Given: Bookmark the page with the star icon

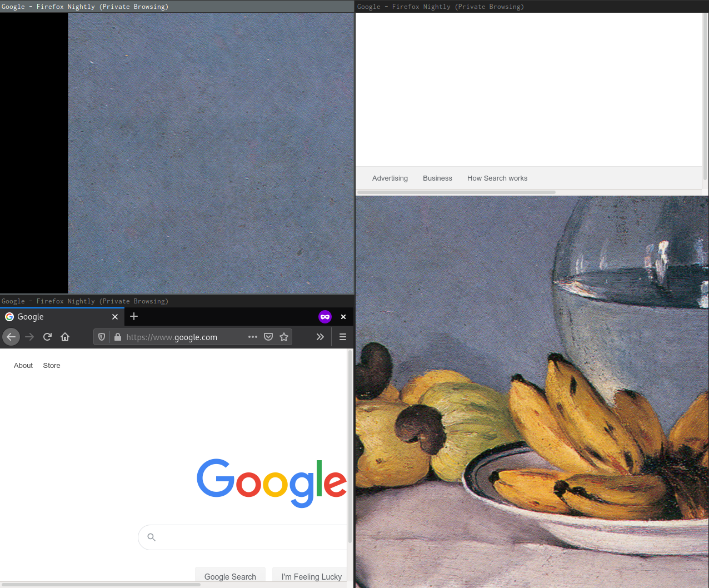Looking at the screenshot, I should point(284,337).
